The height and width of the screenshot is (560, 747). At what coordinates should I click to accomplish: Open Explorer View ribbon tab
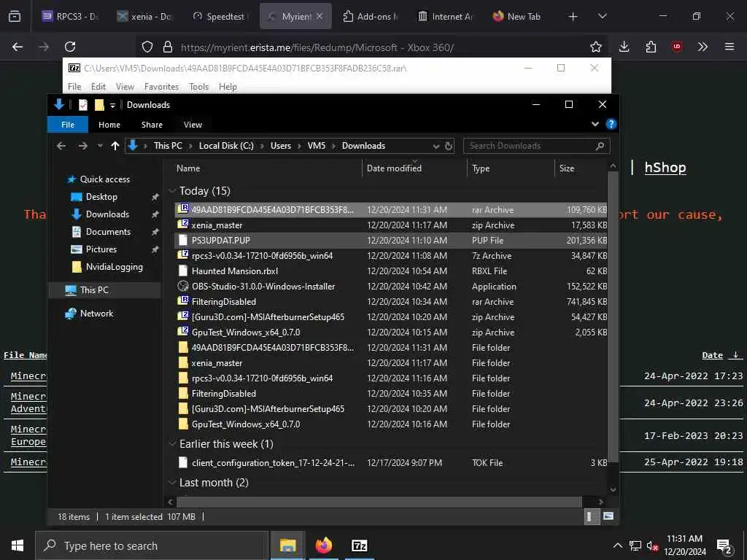(193, 124)
